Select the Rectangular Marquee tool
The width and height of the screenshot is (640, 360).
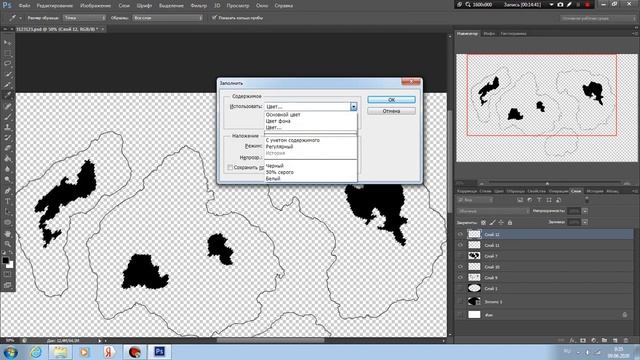pyautogui.click(x=7, y=53)
